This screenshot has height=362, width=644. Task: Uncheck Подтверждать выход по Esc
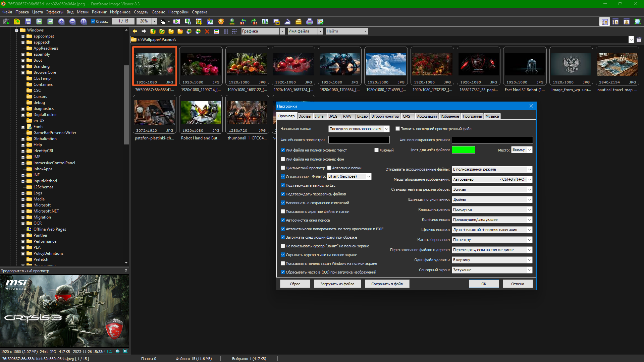point(283,185)
